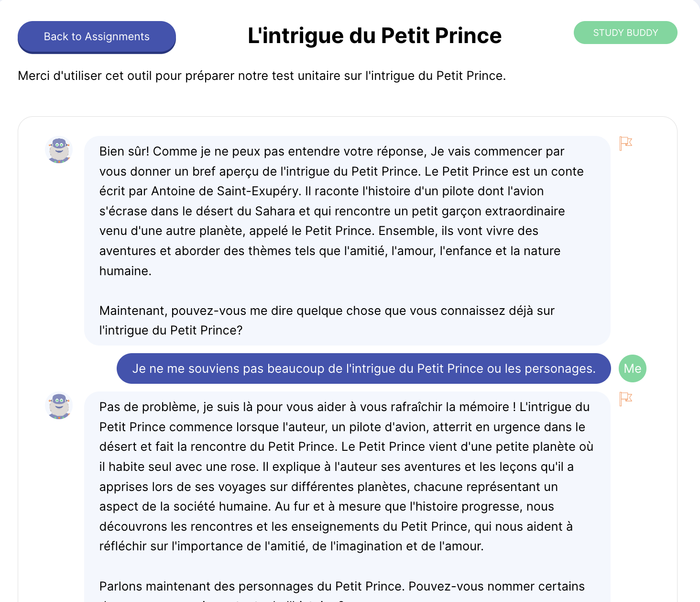Click the green 'Me' user avatar
Viewport: 700px width, 602px height.
(632, 368)
